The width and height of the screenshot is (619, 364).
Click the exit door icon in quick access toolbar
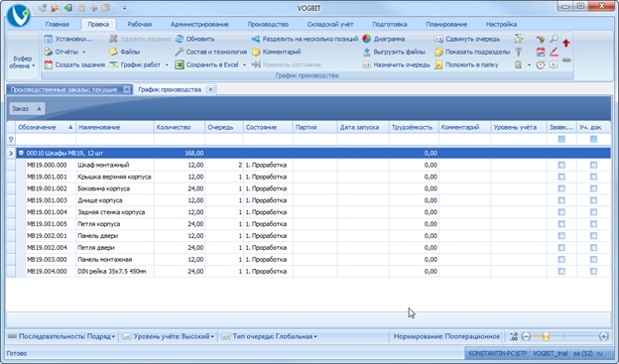coord(68,8)
